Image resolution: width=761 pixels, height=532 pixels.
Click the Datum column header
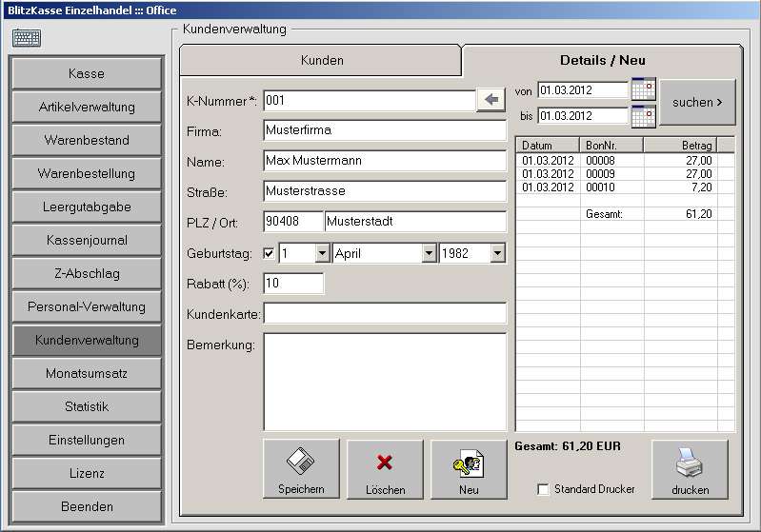[x=548, y=145]
